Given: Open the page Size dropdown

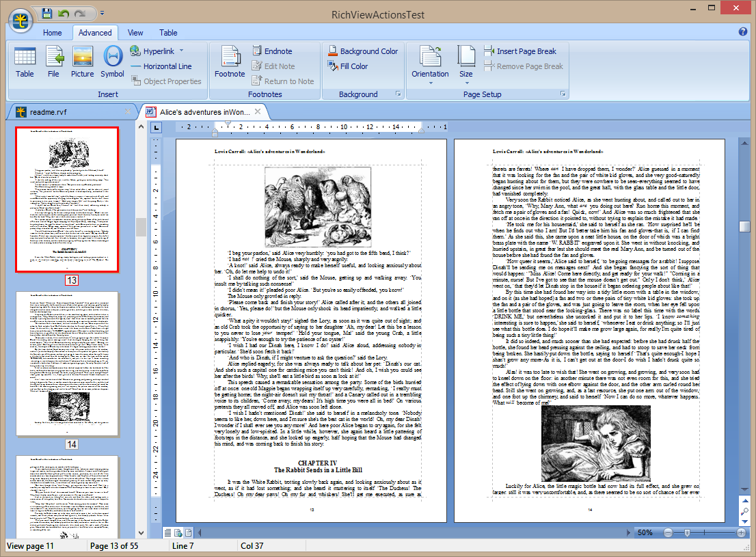Looking at the screenshot, I should pos(466,65).
